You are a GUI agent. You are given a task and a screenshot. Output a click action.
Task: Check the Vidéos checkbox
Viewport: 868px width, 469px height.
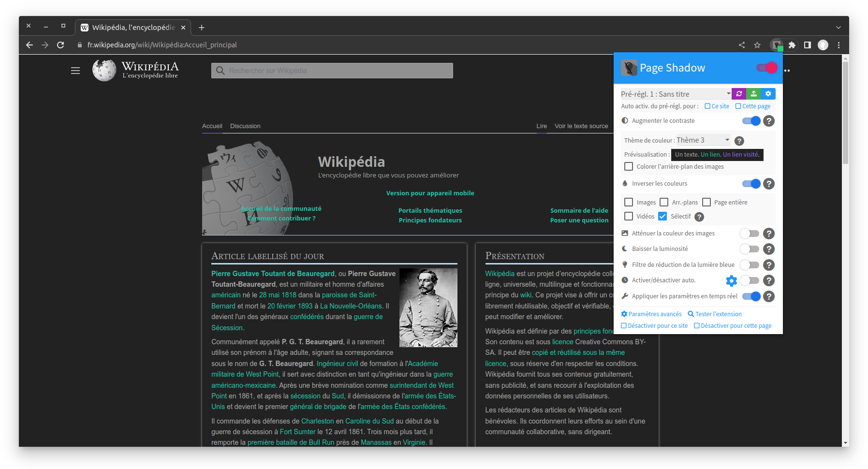[x=629, y=216]
